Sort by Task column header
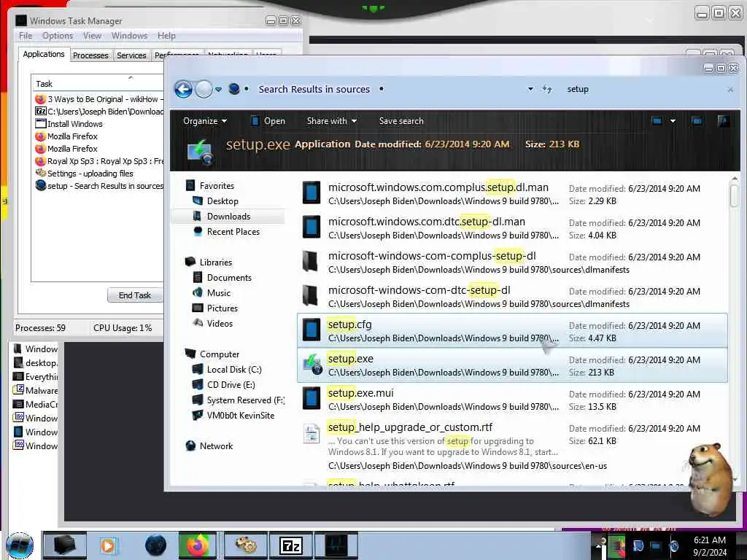Viewport: 747px width, 560px height. (98, 83)
